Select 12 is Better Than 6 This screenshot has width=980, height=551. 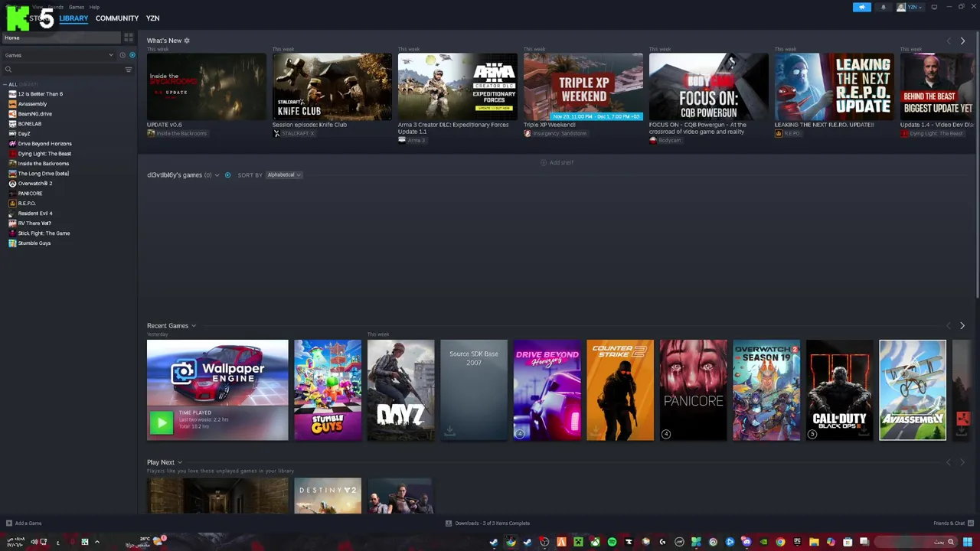(x=41, y=94)
